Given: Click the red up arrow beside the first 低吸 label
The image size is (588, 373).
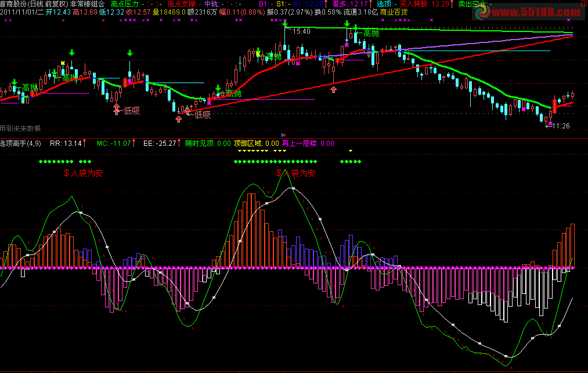Looking at the screenshot, I should [116, 109].
